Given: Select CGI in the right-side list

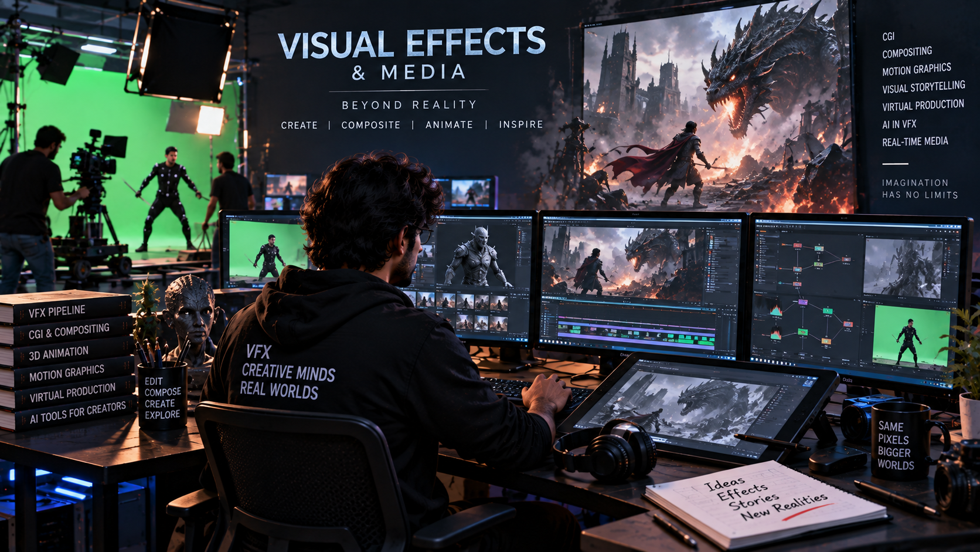Looking at the screenshot, I should pyautogui.click(x=889, y=36).
